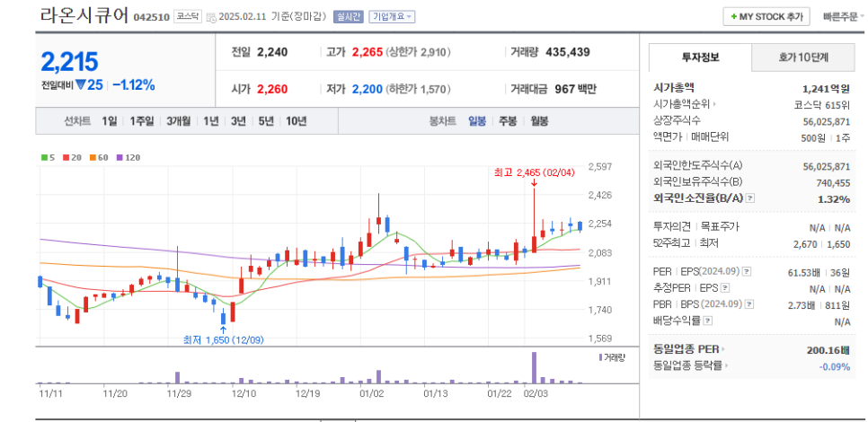Click the 외국인소진율 value 1.32%
868x422 pixels.
[834, 198]
